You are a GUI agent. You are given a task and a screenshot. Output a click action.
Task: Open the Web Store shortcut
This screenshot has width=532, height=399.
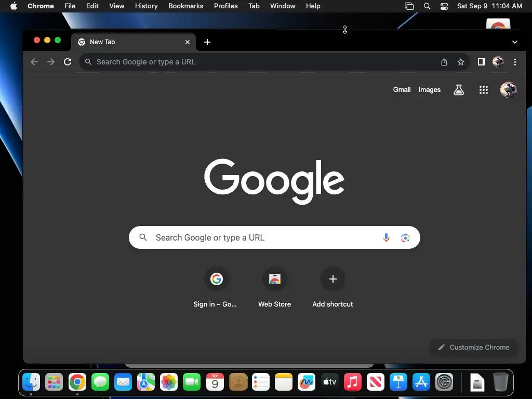[274, 288]
